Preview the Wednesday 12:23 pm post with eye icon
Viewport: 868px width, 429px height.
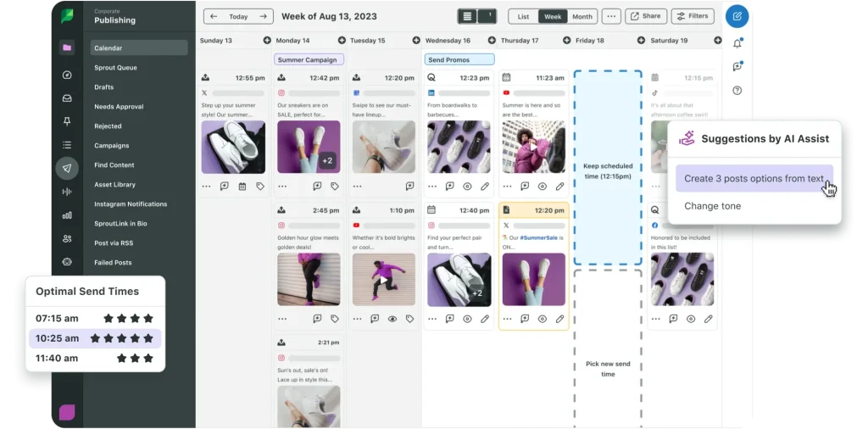coord(467,187)
